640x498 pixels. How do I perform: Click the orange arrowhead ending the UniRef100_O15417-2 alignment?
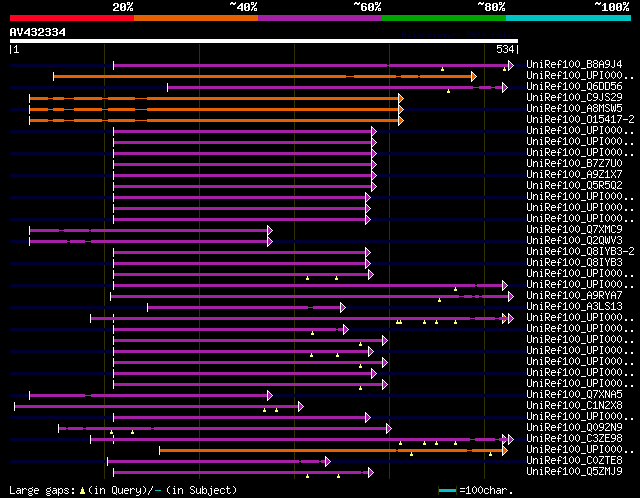(x=401, y=120)
